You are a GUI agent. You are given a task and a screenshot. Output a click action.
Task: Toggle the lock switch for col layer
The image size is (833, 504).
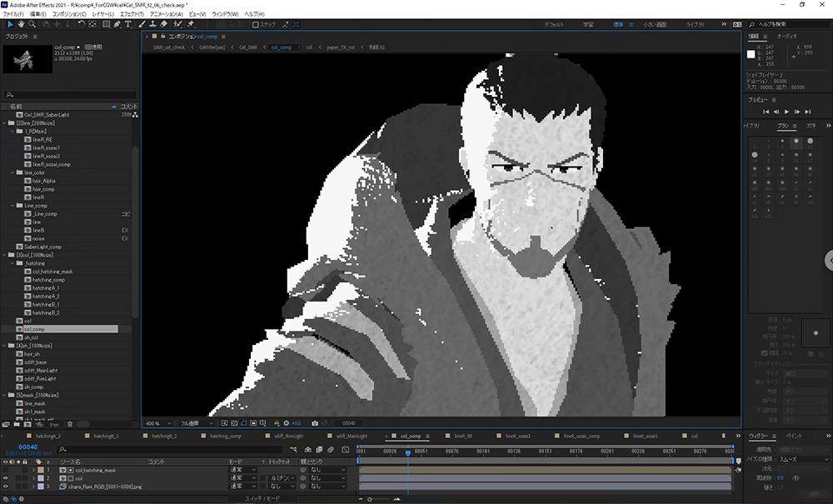tap(24, 478)
